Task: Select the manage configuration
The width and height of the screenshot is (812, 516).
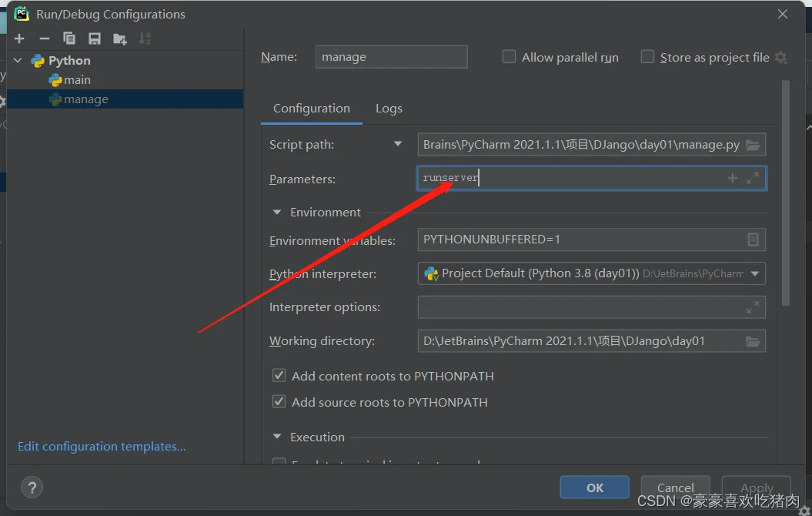Action: [125, 99]
